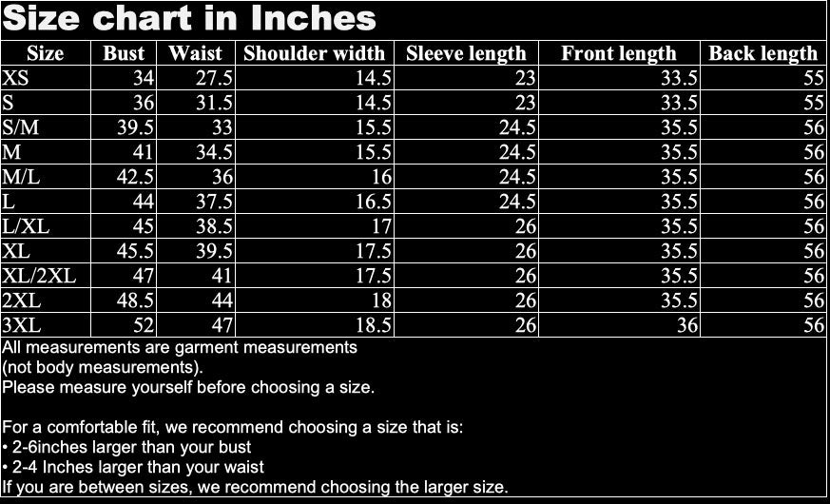Screen dimensions: 830x504
Task: Click the L/XL size row label
Action: pyautogui.click(x=26, y=226)
